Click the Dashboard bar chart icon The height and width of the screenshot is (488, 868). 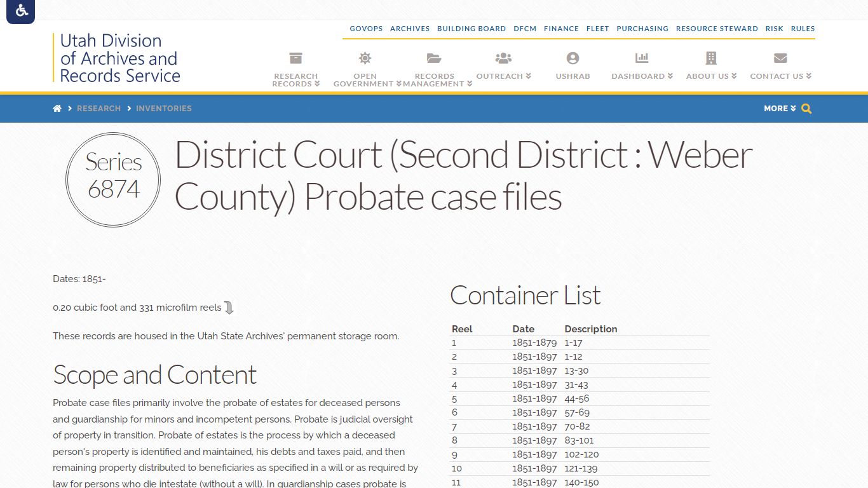[642, 58]
